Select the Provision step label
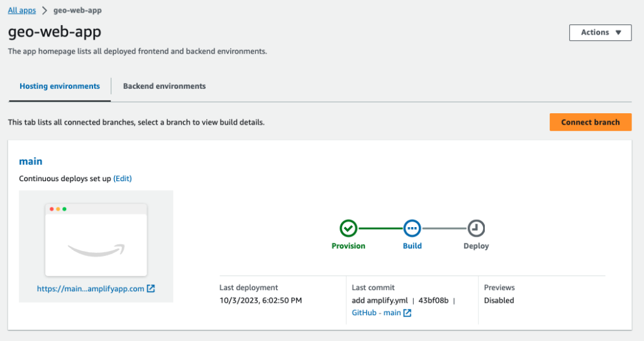The image size is (644, 341). point(348,246)
